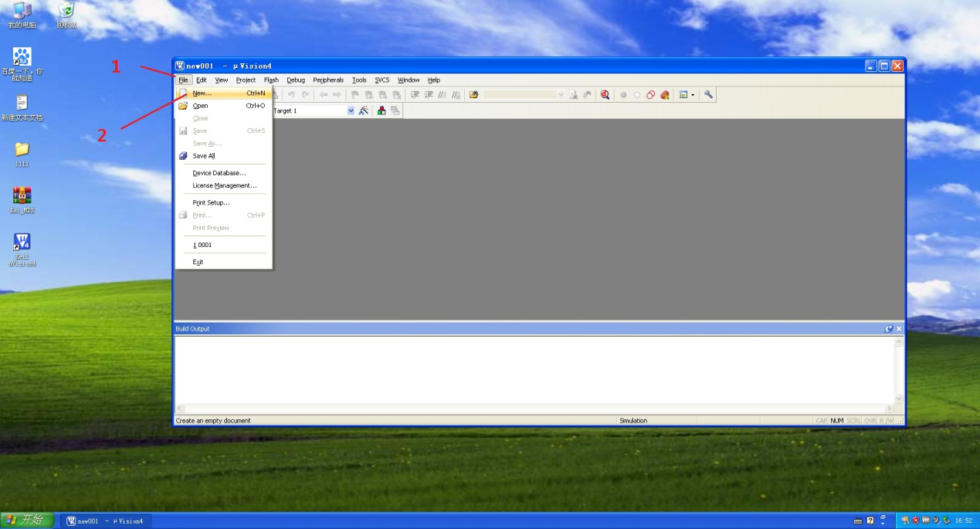Click the Build Output horizontal scrollbar
980x529 pixels.
[533, 408]
